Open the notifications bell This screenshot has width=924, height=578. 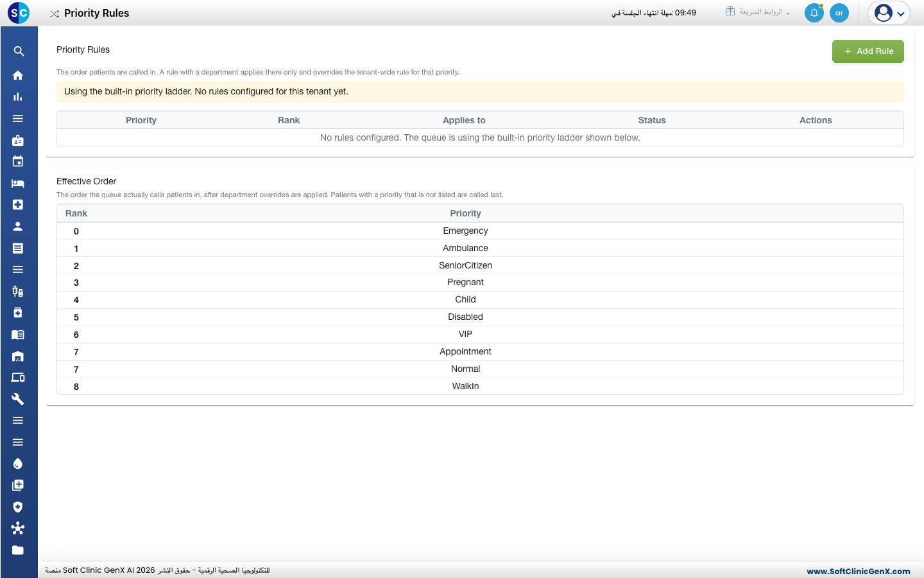[x=814, y=13]
